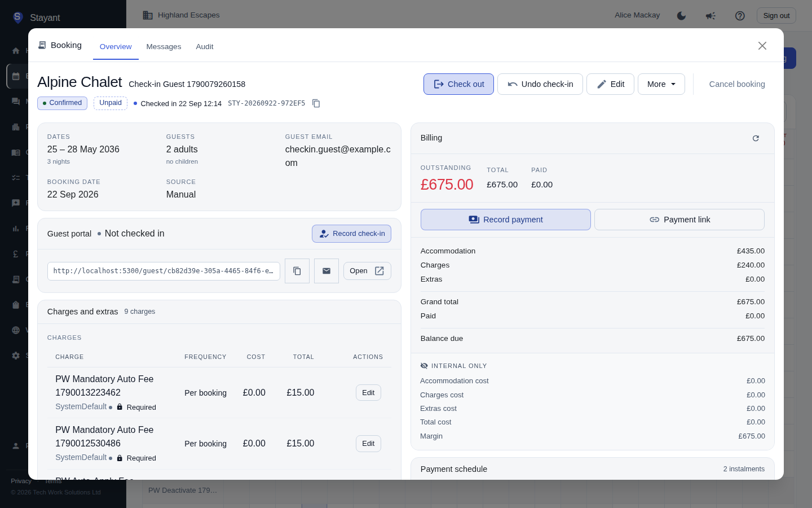Create a payment link

point(679,220)
